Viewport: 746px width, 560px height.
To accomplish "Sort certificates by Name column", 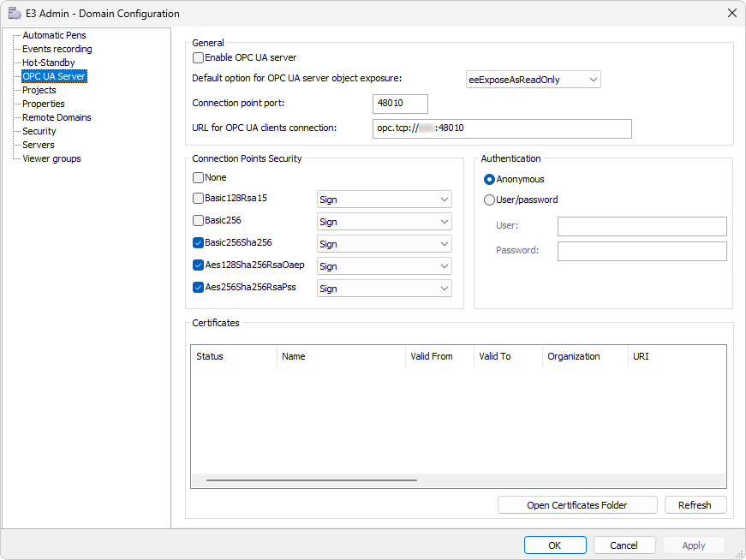I will click(341, 356).
